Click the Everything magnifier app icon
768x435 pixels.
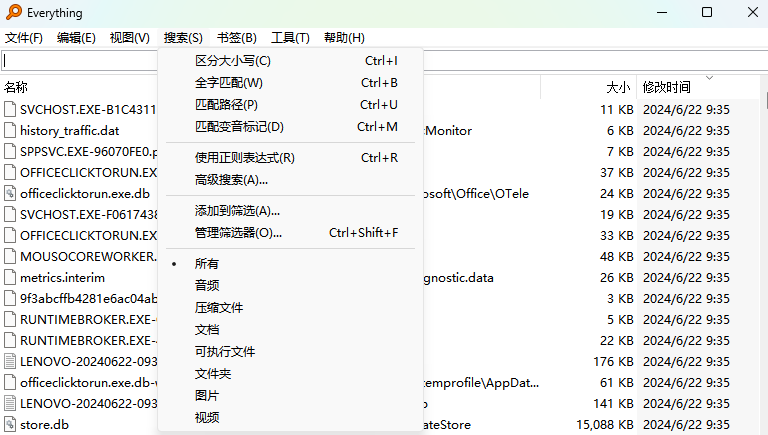(x=14, y=12)
